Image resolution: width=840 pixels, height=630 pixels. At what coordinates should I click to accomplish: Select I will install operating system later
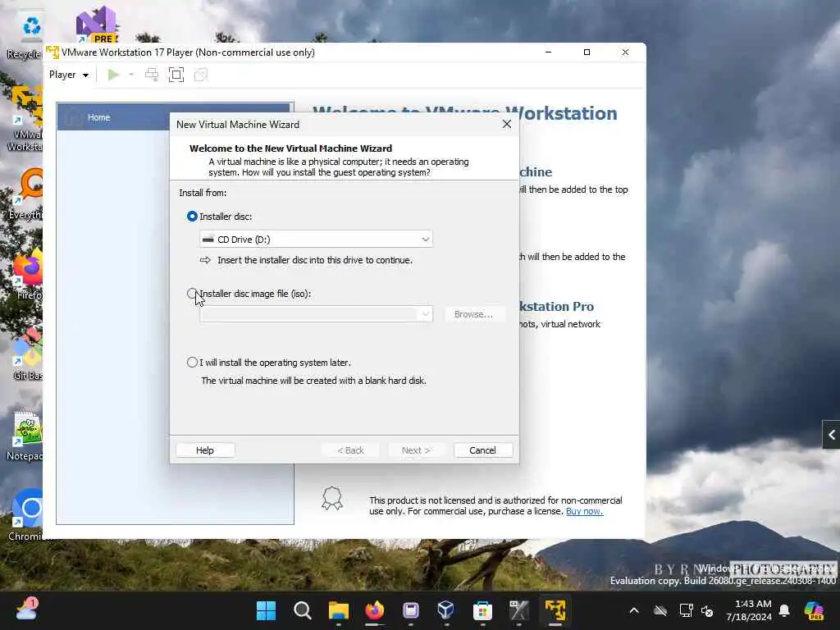[x=192, y=363]
